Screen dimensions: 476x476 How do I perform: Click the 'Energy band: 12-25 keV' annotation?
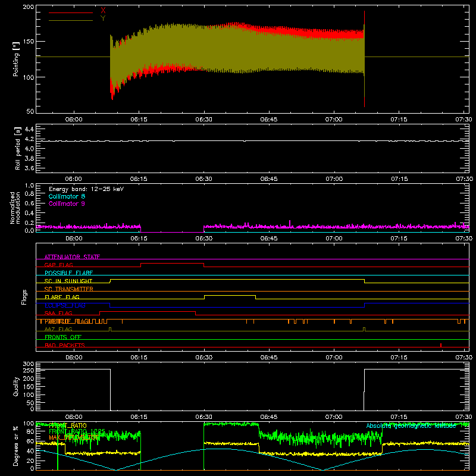(86, 189)
